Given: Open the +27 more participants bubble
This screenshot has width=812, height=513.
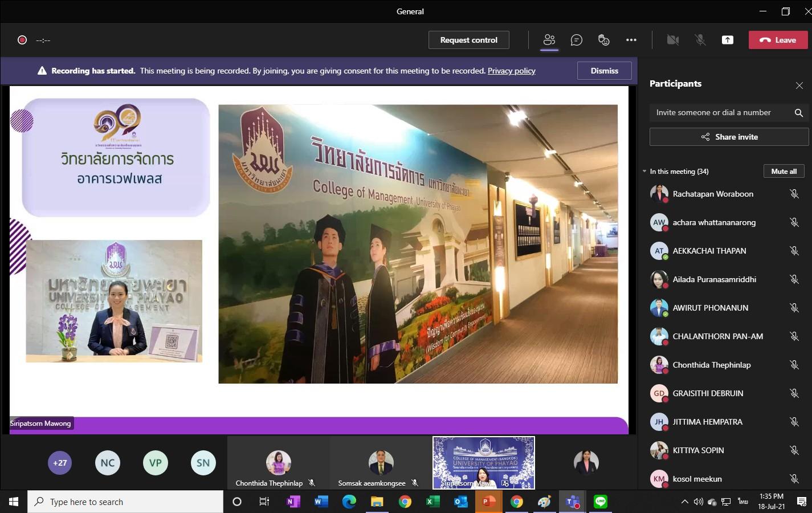Looking at the screenshot, I should pos(60,463).
